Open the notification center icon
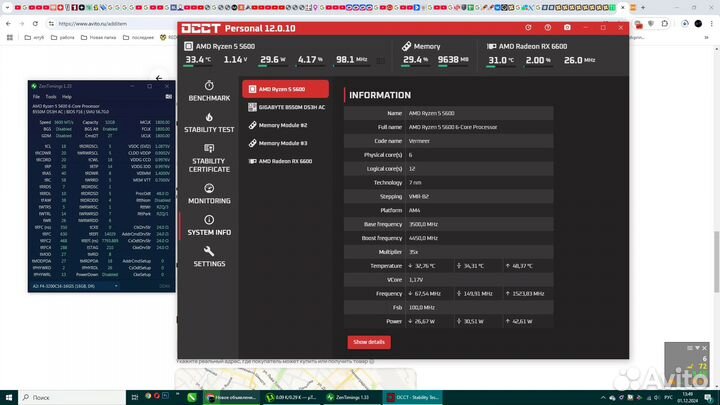This screenshot has width=720, height=405. tap(709, 398)
